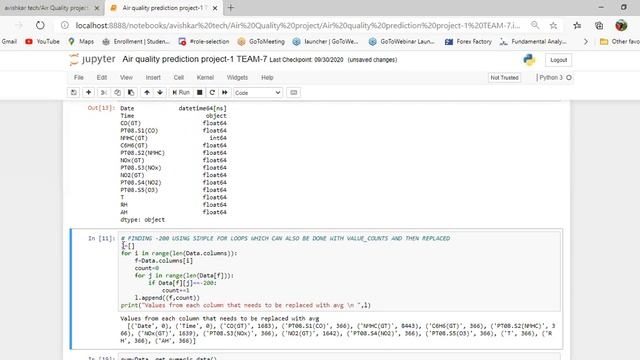Open the Widgets menu
640x360 pixels.
237,78
